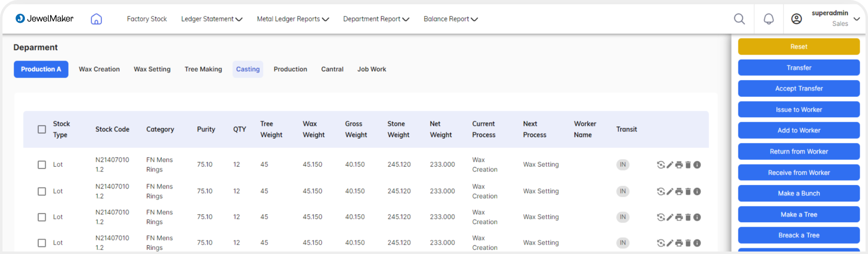Open the notifications bell
868x254 pixels.
coord(769,19)
